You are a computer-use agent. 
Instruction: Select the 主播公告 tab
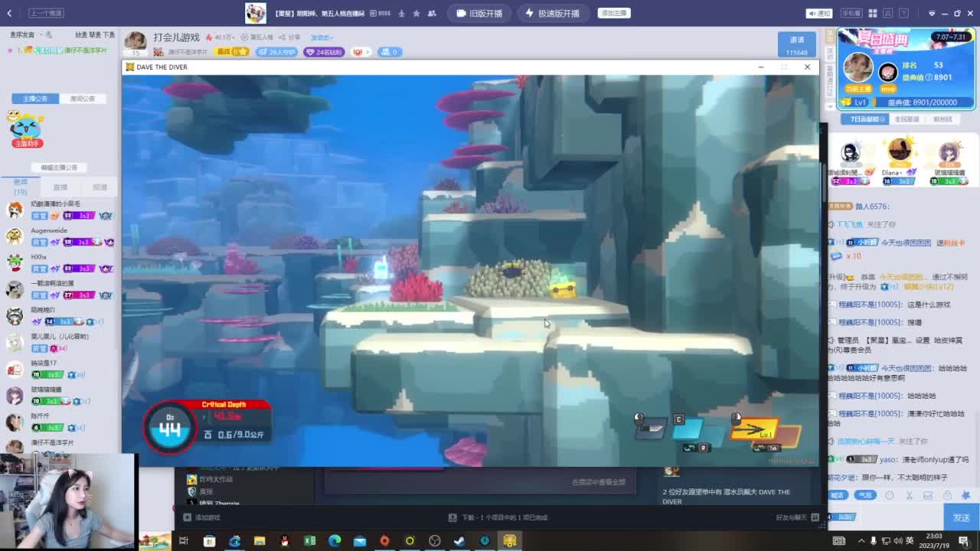(x=35, y=99)
